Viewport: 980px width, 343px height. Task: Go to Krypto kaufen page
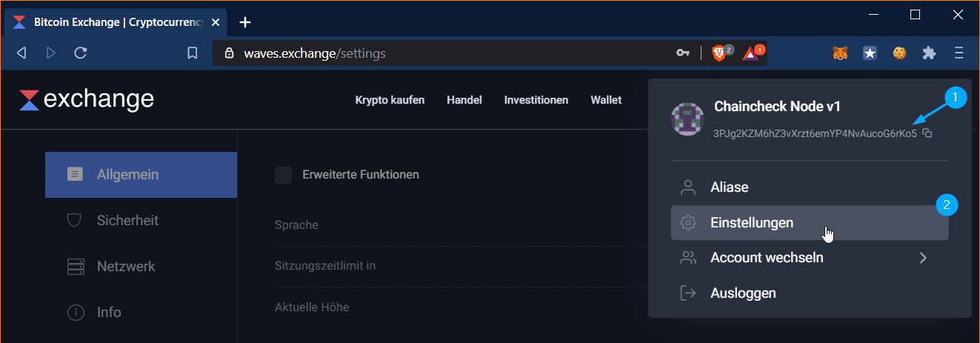coord(390,100)
